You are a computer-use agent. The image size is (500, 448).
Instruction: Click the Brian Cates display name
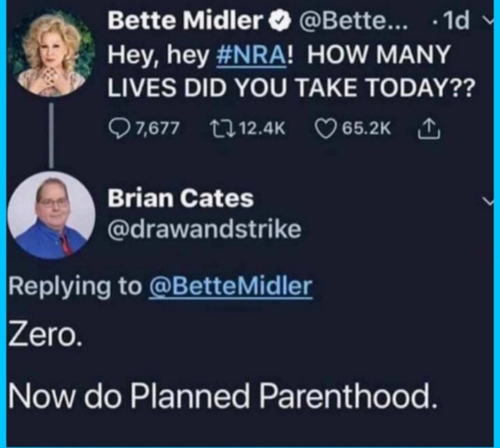point(181,199)
